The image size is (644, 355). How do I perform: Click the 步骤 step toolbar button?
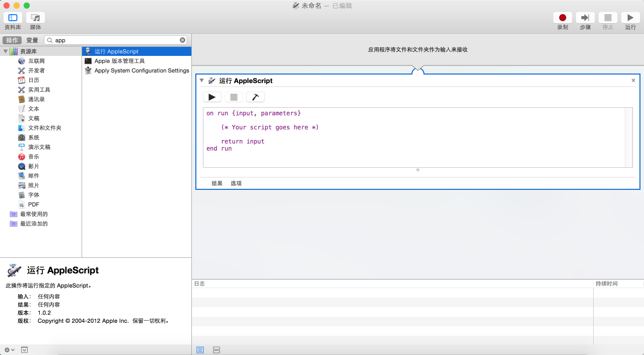point(585,18)
